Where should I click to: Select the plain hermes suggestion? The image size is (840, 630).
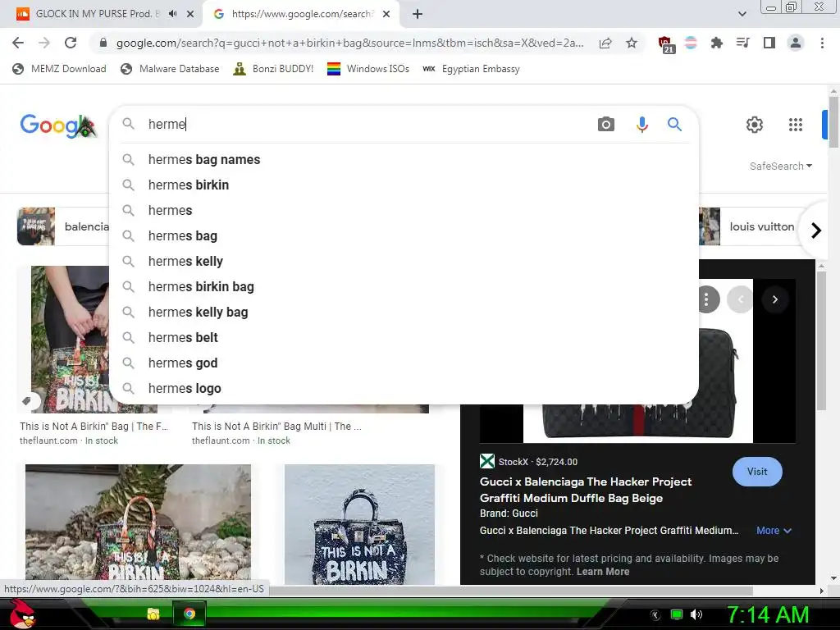pyautogui.click(x=404, y=211)
